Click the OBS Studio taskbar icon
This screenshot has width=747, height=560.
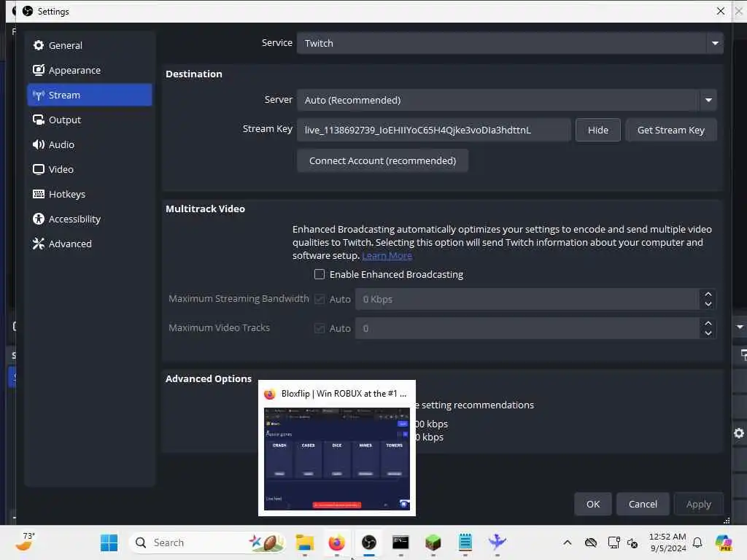[368, 542]
